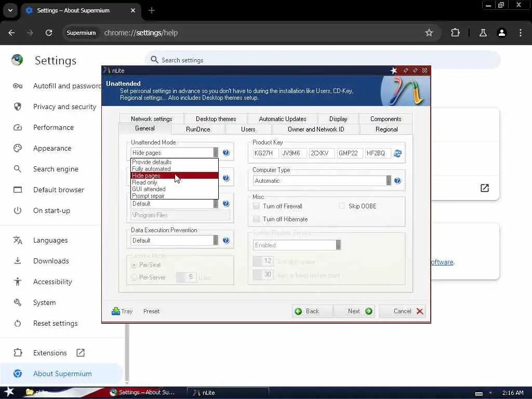
Task: Click Back button in nLite
Action: [x=312, y=311]
